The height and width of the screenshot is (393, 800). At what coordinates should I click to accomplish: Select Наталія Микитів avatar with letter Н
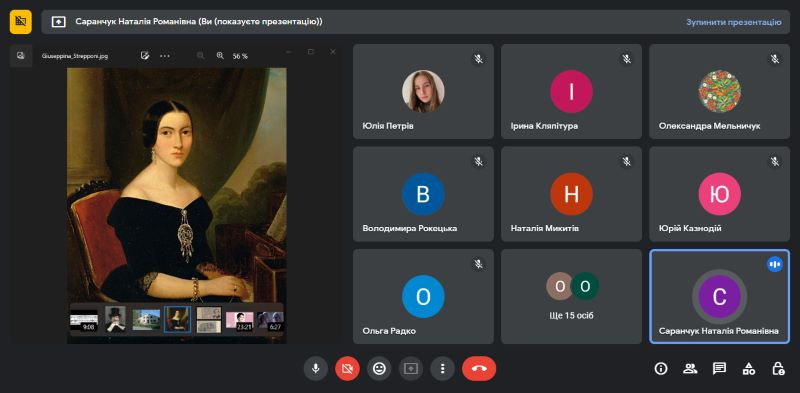tap(571, 194)
